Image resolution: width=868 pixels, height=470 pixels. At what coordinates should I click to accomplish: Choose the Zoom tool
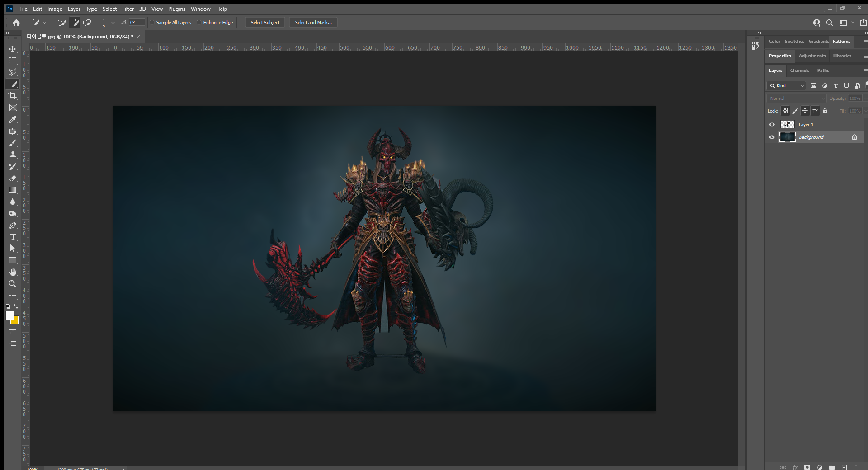(x=13, y=284)
